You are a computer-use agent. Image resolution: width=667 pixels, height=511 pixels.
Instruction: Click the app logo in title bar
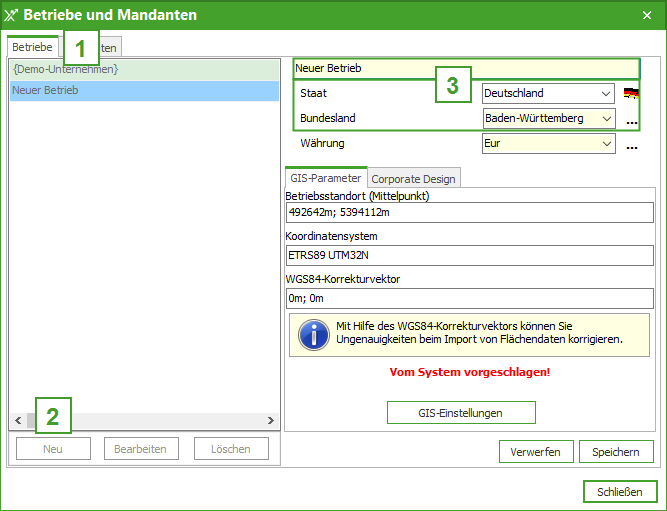[12, 15]
